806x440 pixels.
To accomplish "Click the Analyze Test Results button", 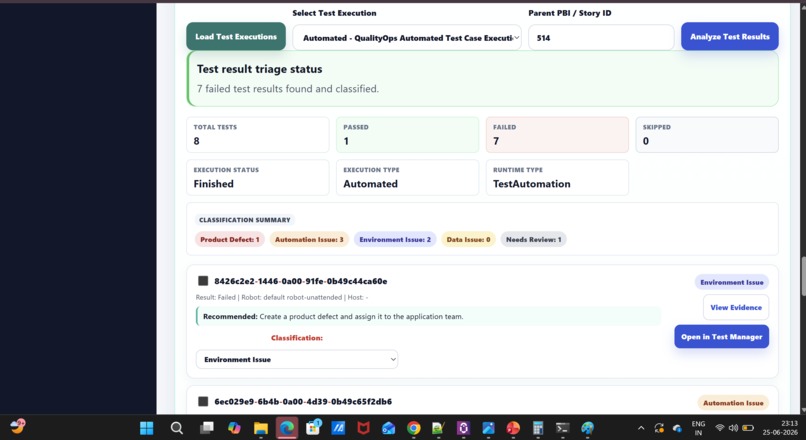I will click(729, 36).
